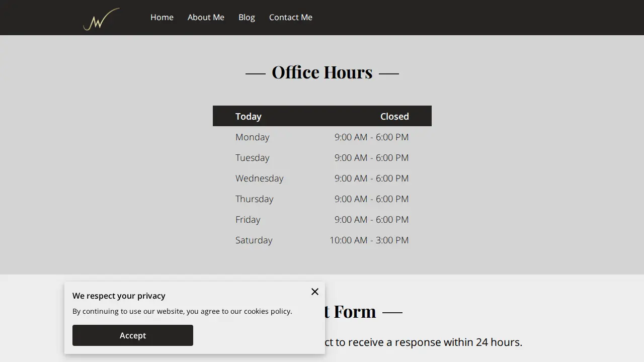Go to the About Me page

click(206, 17)
